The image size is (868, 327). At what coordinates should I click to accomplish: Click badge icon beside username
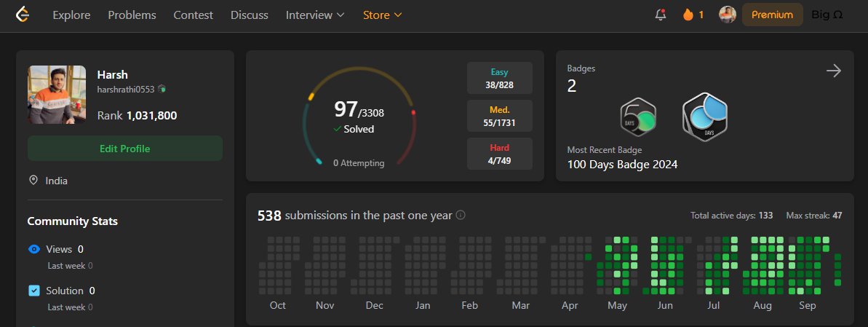pyautogui.click(x=162, y=89)
